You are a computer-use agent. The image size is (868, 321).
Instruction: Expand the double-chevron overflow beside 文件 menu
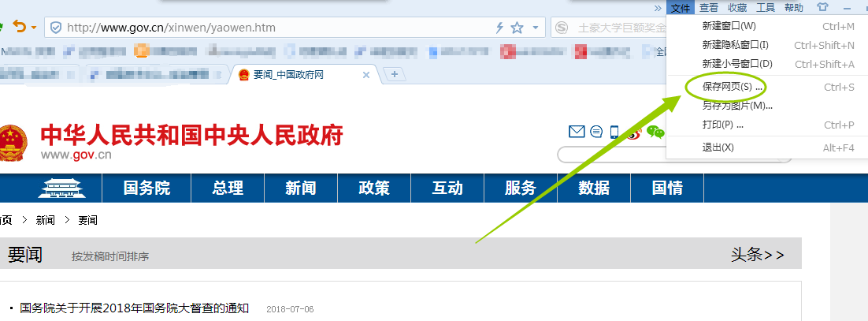click(658, 8)
